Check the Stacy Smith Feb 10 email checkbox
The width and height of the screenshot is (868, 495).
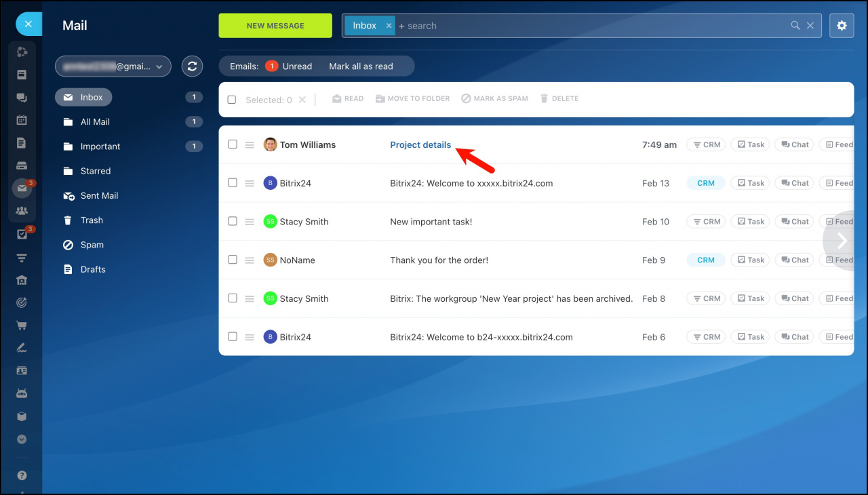click(233, 221)
